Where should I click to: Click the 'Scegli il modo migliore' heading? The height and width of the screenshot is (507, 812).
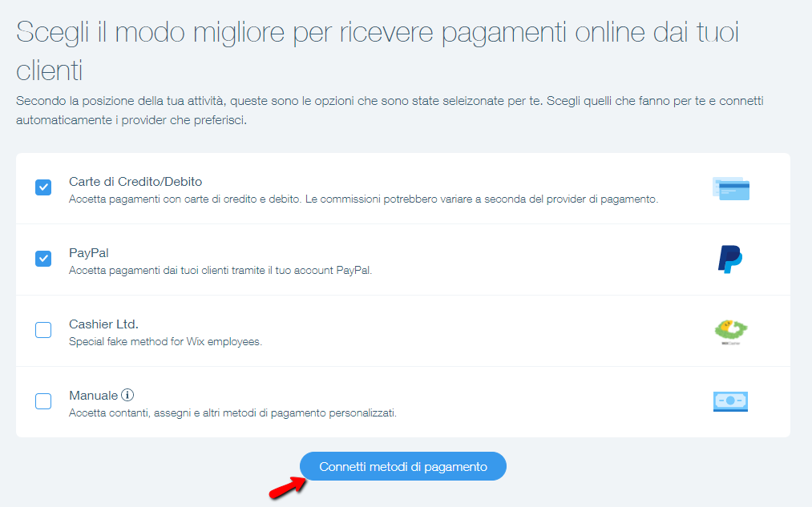[378, 51]
